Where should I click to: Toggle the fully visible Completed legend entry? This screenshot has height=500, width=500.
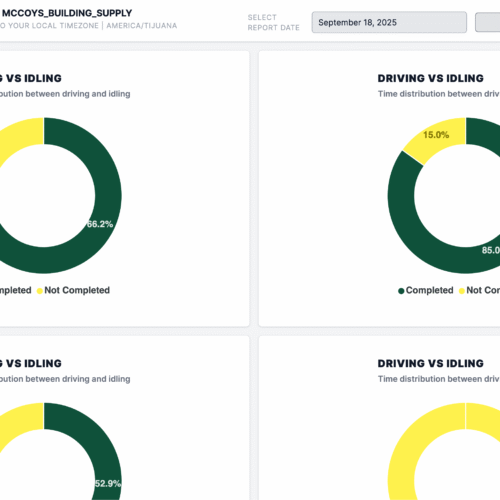426,290
